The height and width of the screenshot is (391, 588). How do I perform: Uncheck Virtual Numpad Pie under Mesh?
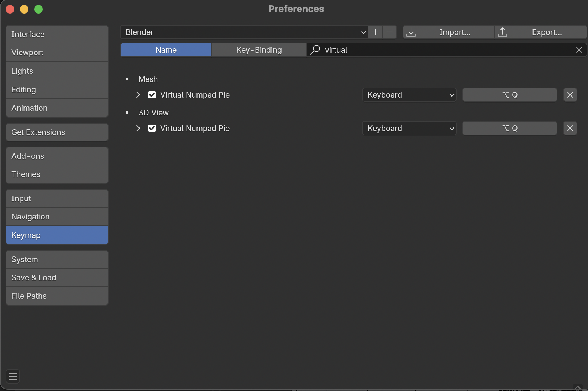point(152,95)
